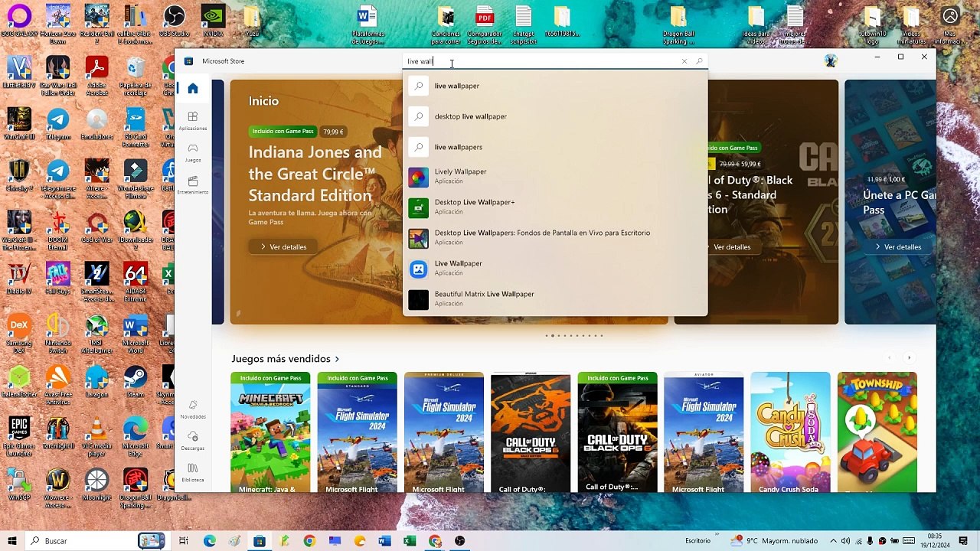Show next best-selling games with right arrow
The width and height of the screenshot is (980, 551).
pyautogui.click(x=909, y=357)
